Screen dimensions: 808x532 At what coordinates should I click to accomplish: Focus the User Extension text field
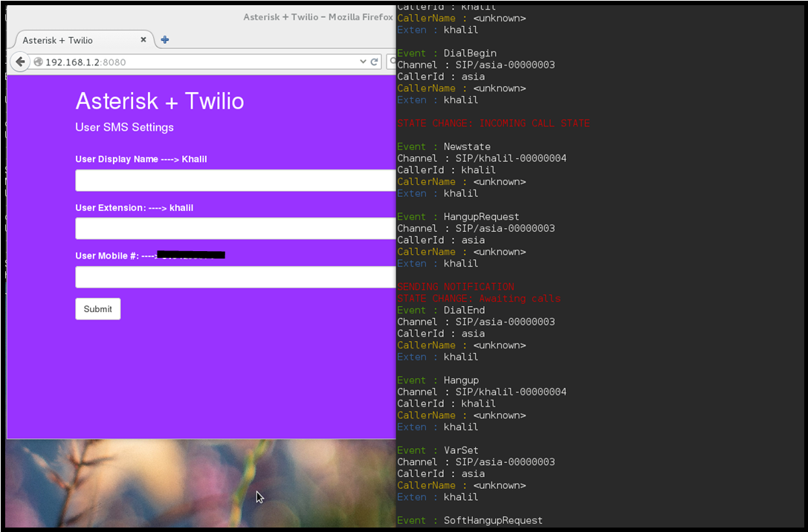pyautogui.click(x=236, y=228)
